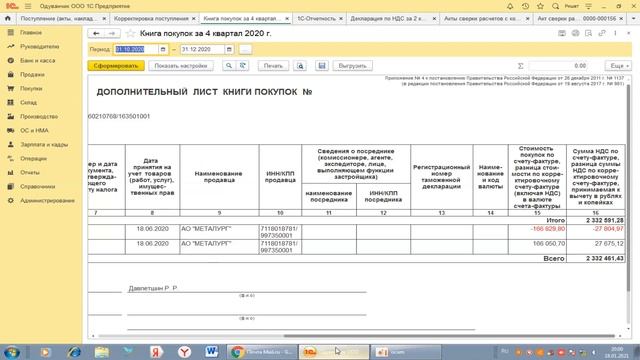Click the sum sigma icon

[520, 66]
